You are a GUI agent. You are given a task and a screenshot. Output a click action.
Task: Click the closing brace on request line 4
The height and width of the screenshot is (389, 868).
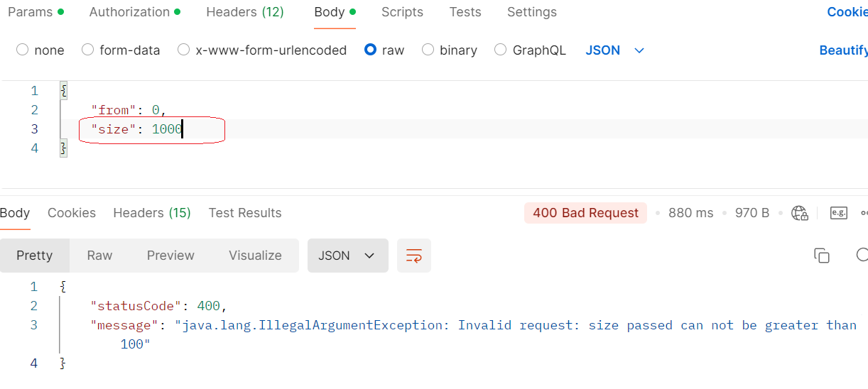click(63, 148)
